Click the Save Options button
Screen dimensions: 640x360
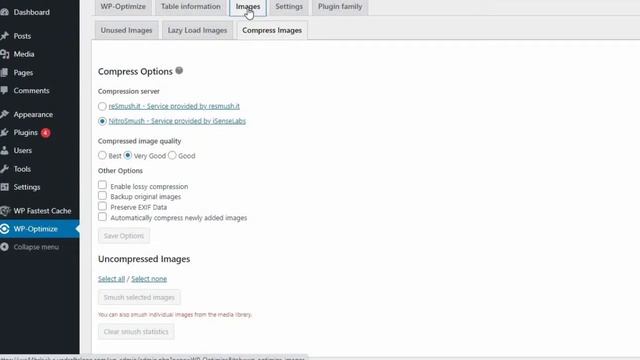[x=124, y=236]
